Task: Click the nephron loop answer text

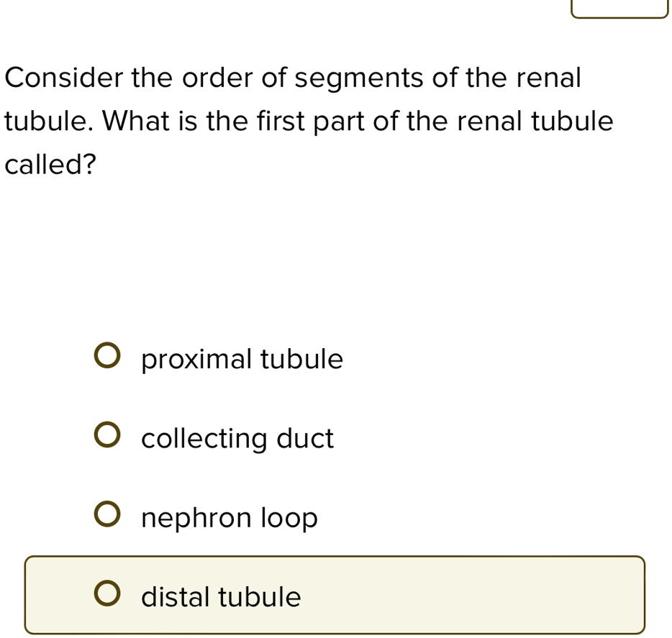Action: click(x=227, y=517)
